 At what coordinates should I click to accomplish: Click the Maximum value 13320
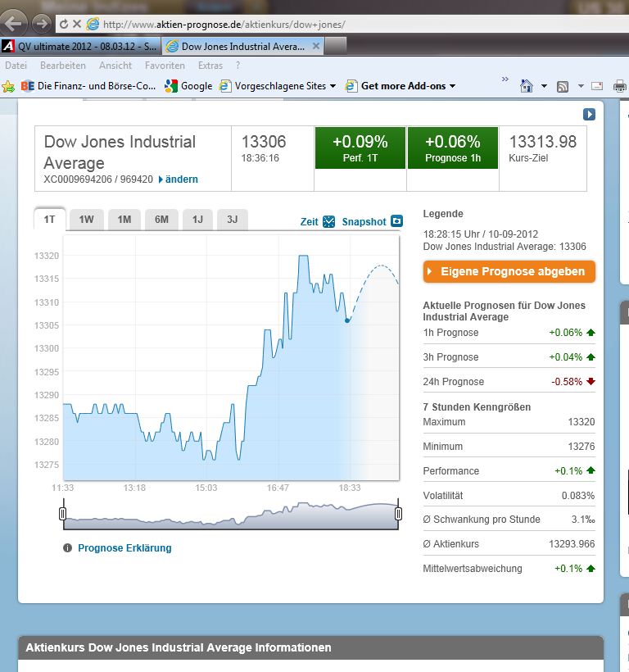(x=581, y=422)
